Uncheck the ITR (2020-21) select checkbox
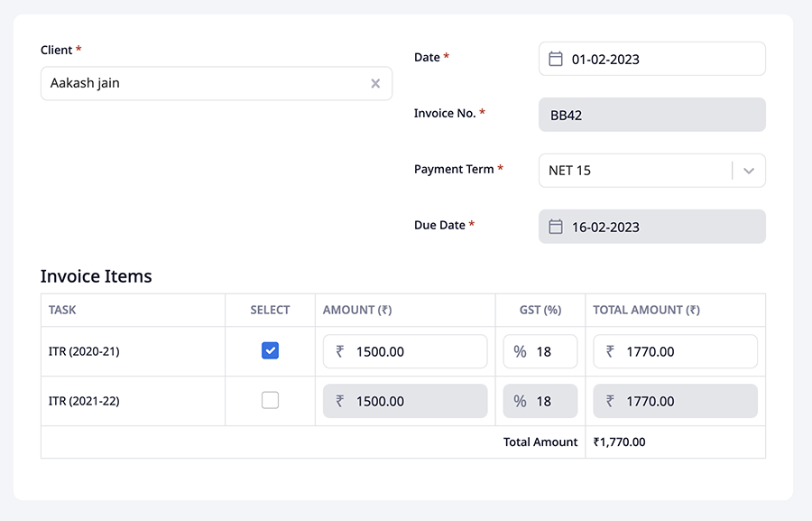Image resolution: width=812 pixels, height=521 pixels. (270, 350)
